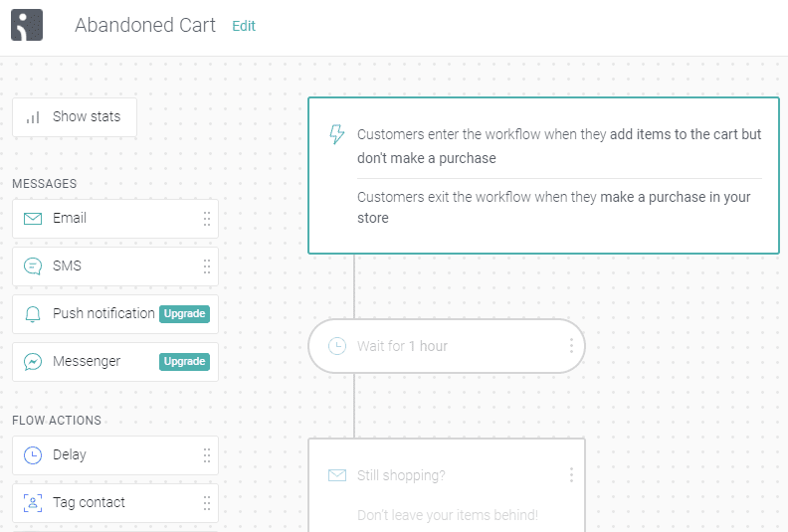
Task: Click the Edit link next to Abandoned Cart
Action: point(244,26)
